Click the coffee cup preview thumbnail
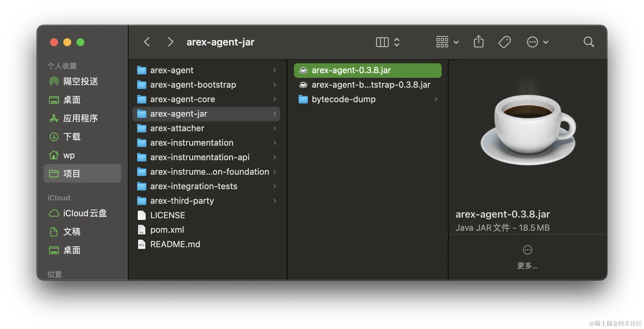The image size is (644, 329). click(x=527, y=129)
